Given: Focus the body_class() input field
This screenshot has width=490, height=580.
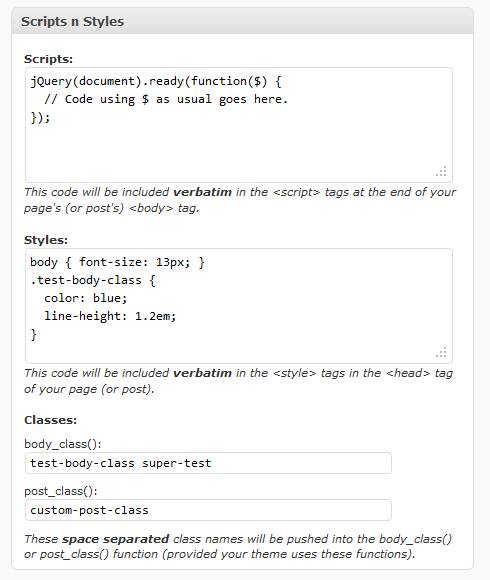Looking at the screenshot, I should point(208,463).
